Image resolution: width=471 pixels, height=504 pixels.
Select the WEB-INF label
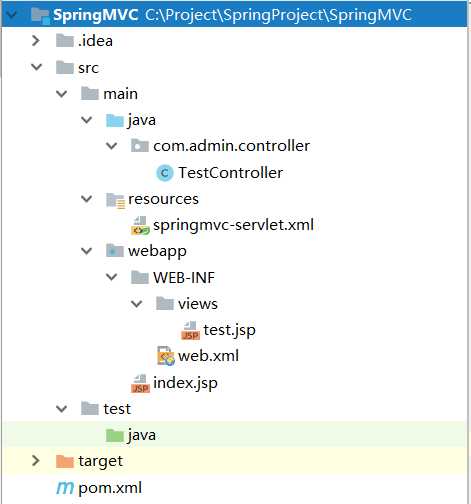coord(184,278)
